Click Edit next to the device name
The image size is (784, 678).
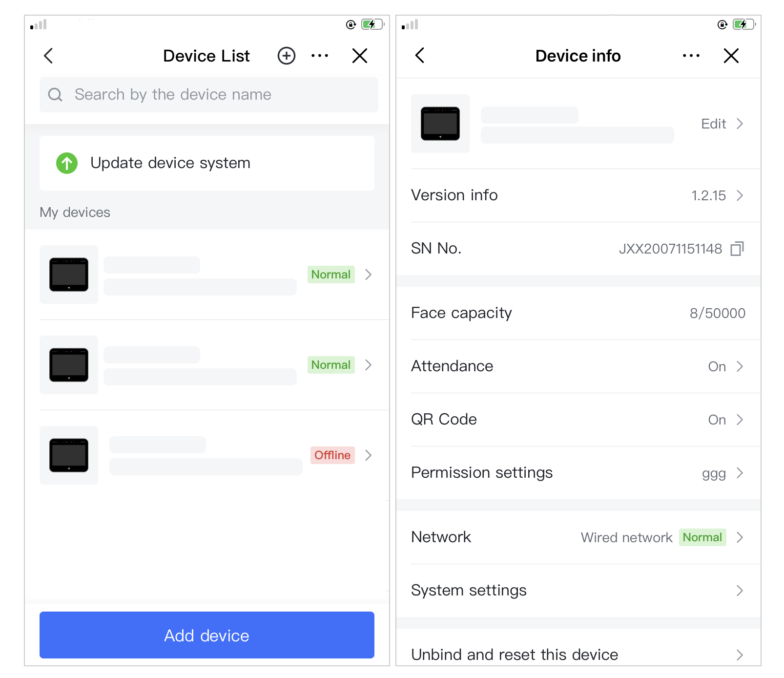(x=722, y=124)
